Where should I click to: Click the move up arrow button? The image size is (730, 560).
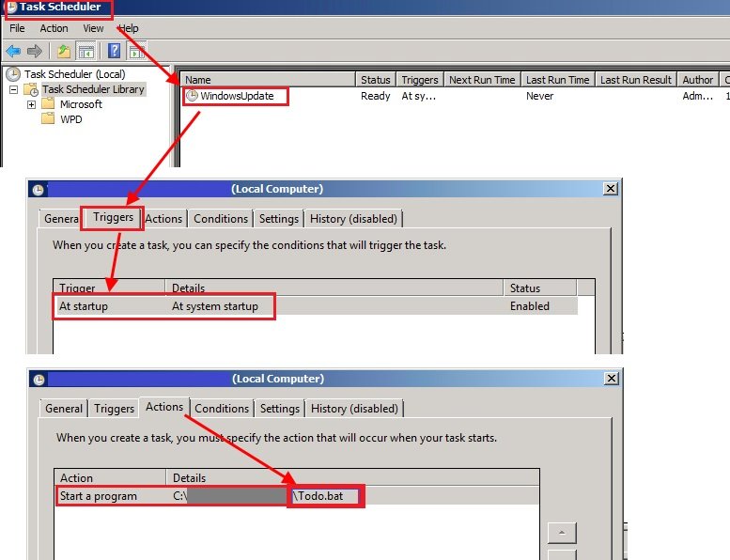tap(561, 534)
